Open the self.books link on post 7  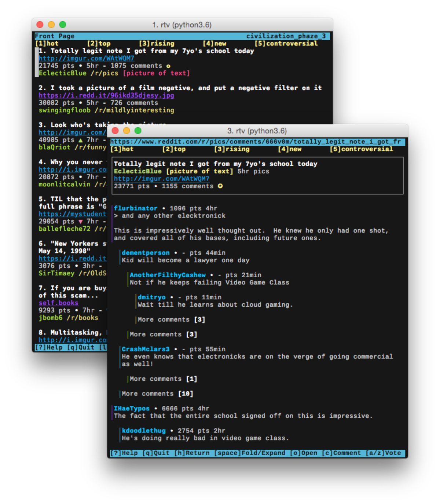(x=58, y=303)
